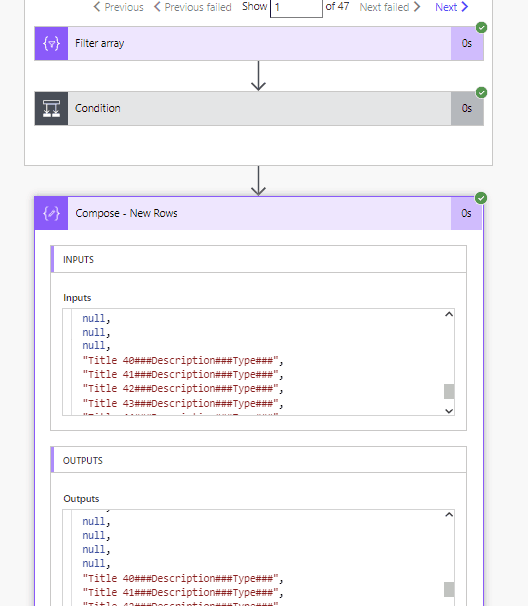Collapse the Compose - New Rows action
The width and height of the screenshot is (528, 606).
pos(258,213)
